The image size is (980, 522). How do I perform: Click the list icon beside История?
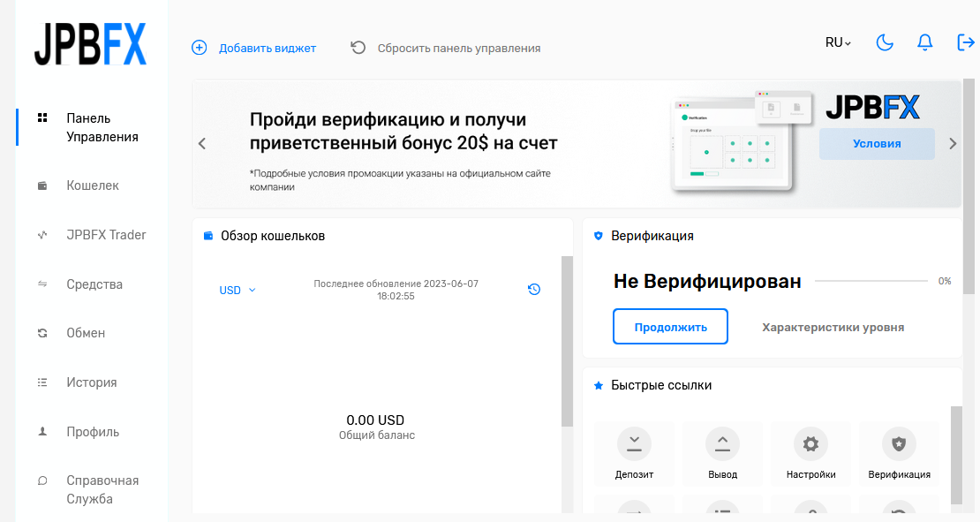[42, 382]
